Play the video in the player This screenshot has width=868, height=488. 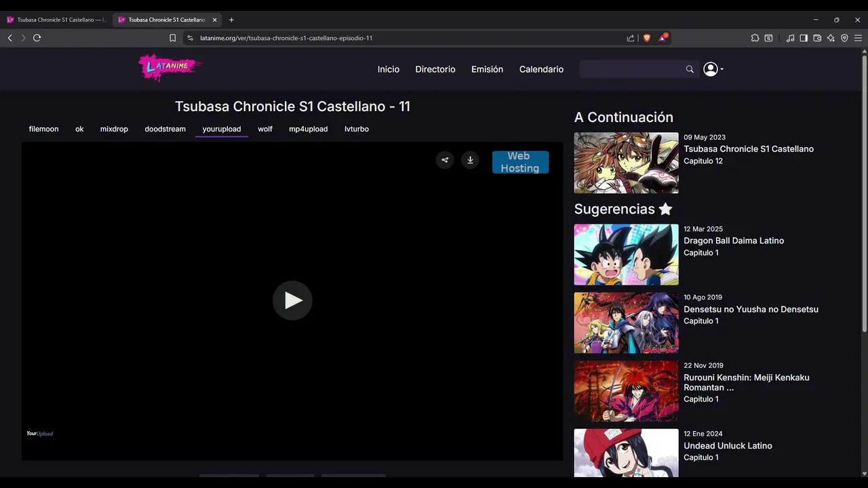[292, 300]
